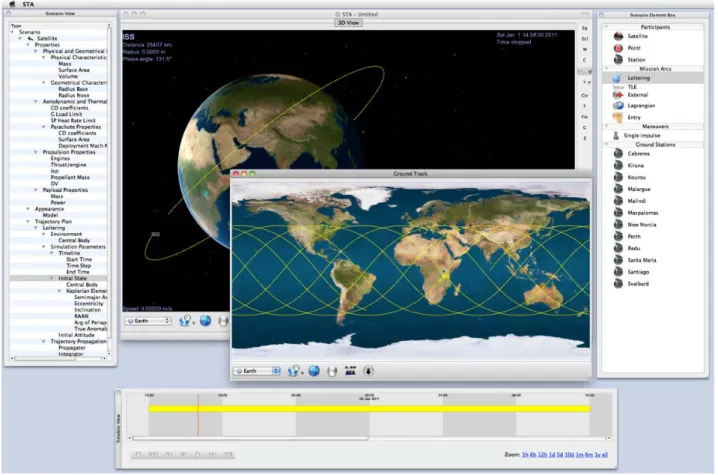Choose the Loitering mission arc icon

pos(618,78)
